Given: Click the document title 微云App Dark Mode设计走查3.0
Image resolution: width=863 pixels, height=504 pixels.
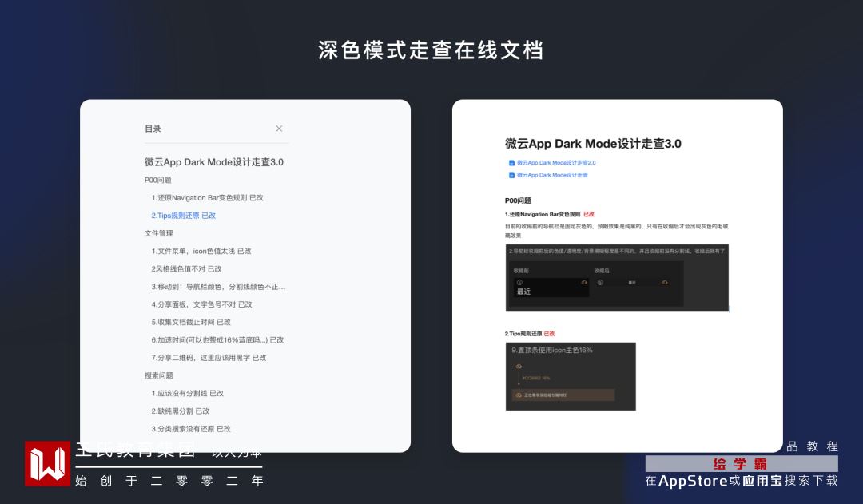Looking at the screenshot, I should click(593, 144).
